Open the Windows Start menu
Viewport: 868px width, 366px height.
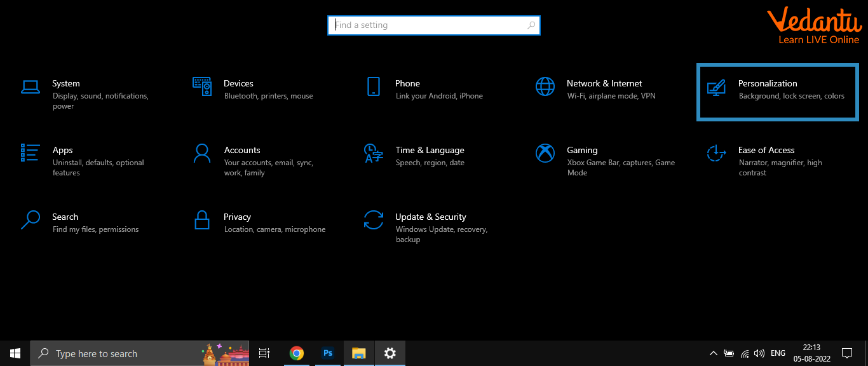coord(15,353)
